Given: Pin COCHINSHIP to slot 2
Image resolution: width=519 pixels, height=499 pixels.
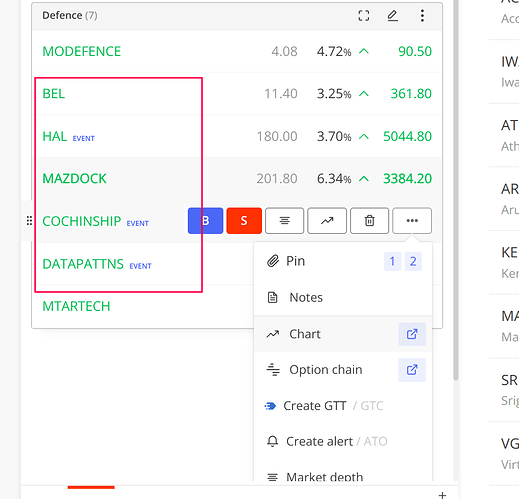Looking at the screenshot, I should click(x=413, y=261).
